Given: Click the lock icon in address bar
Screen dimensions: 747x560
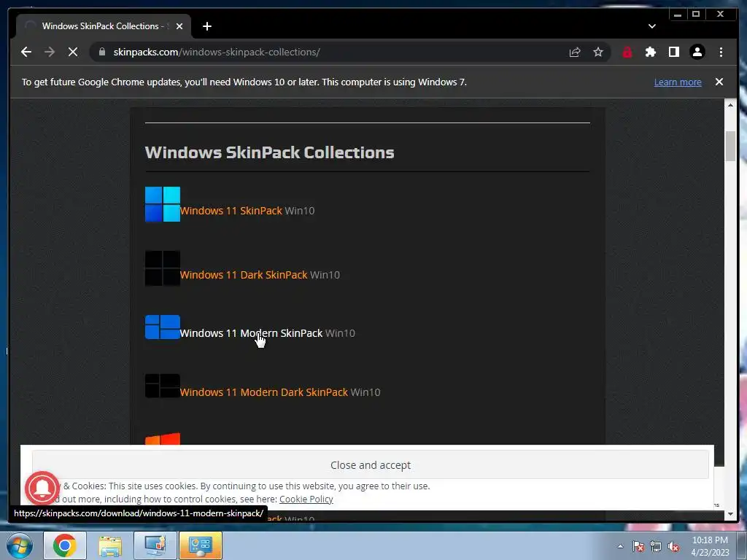Looking at the screenshot, I should tap(101, 52).
